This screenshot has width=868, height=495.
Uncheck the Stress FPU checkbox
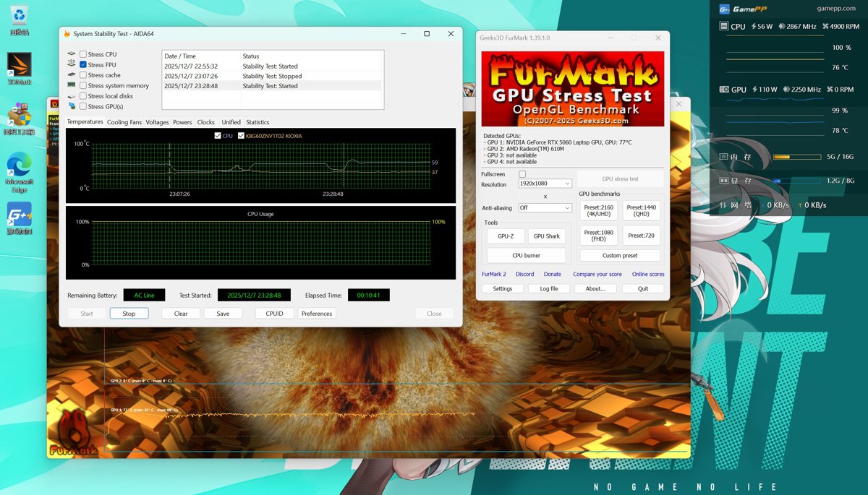[x=83, y=65]
